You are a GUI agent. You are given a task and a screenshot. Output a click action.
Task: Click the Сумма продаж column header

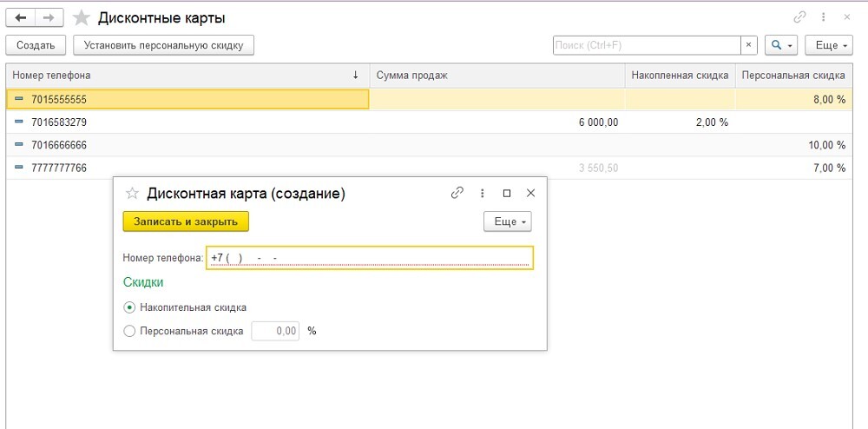[x=496, y=76]
